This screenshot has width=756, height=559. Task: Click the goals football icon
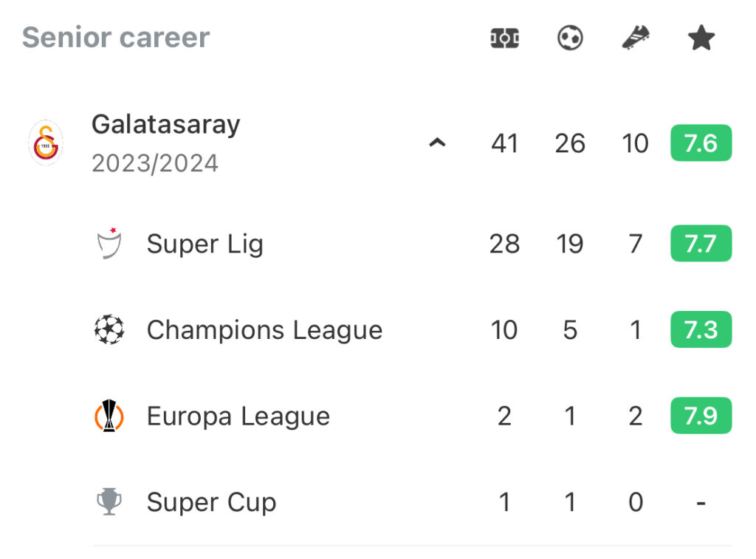(570, 38)
